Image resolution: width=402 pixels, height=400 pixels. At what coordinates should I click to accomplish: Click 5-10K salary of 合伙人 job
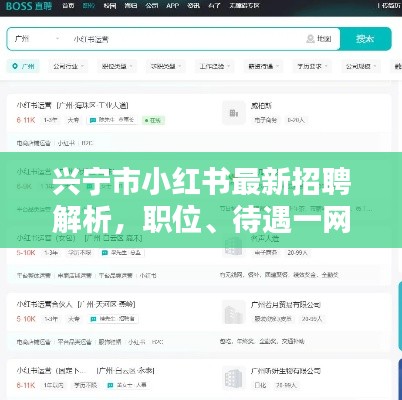pyautogui.click(x=26, y=319)
